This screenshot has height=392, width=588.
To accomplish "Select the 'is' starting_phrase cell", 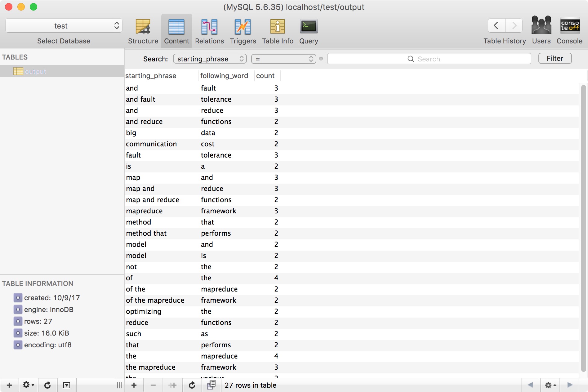I will [x=161, y=166].
